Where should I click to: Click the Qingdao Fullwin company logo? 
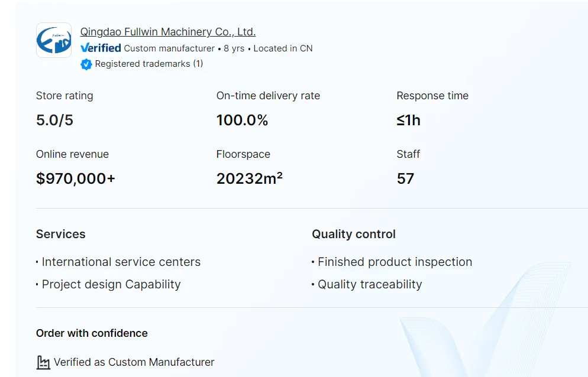pyautogui.click(x=54, y=40)
